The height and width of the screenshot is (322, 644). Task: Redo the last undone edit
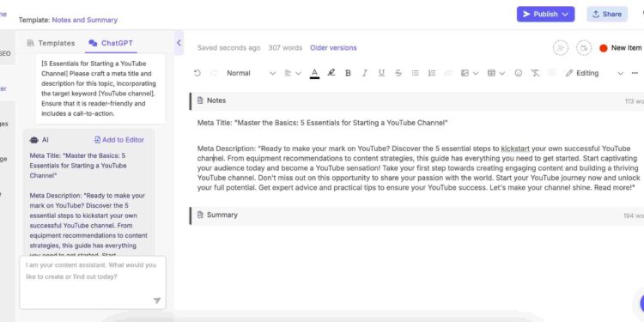click(214, 73)
